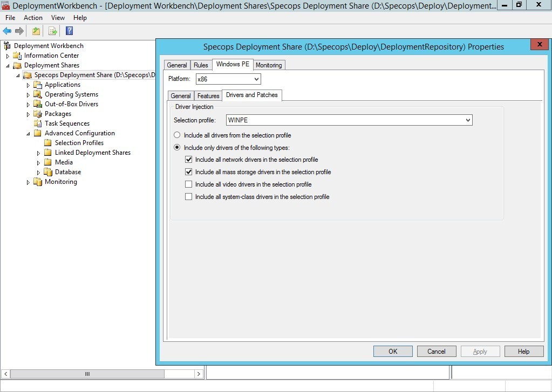
Task: Click the Linked Deployment Shares folder icon
Action: coord(48,153)
